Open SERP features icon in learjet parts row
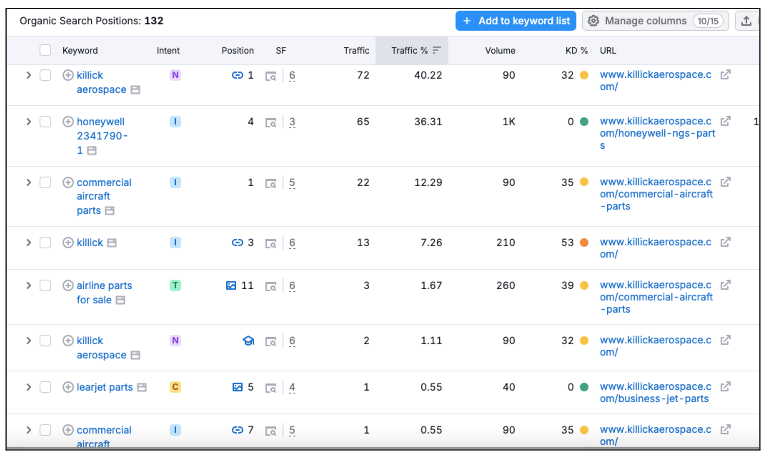This screenshot has height=459, width=769. pos(271,388)
